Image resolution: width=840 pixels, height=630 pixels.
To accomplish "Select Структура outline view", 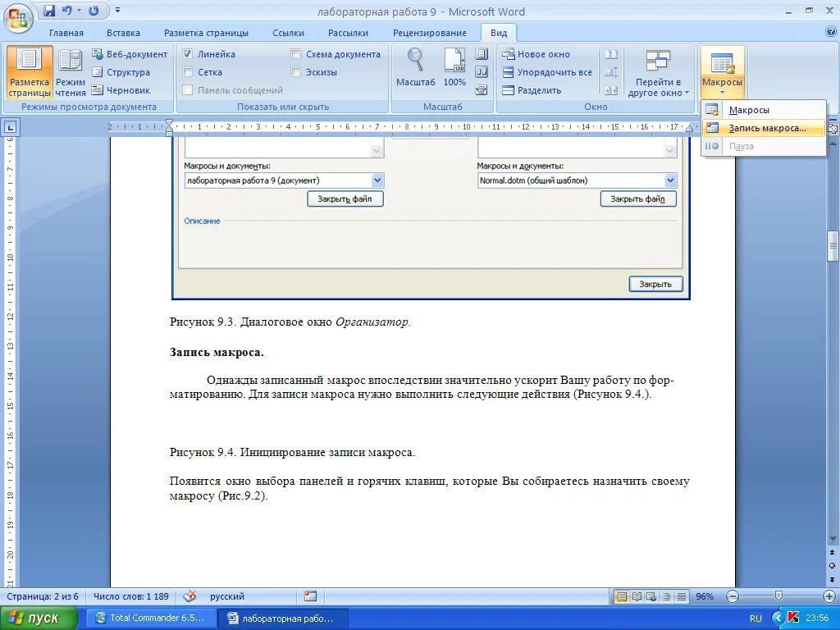I will coord(121,72).
